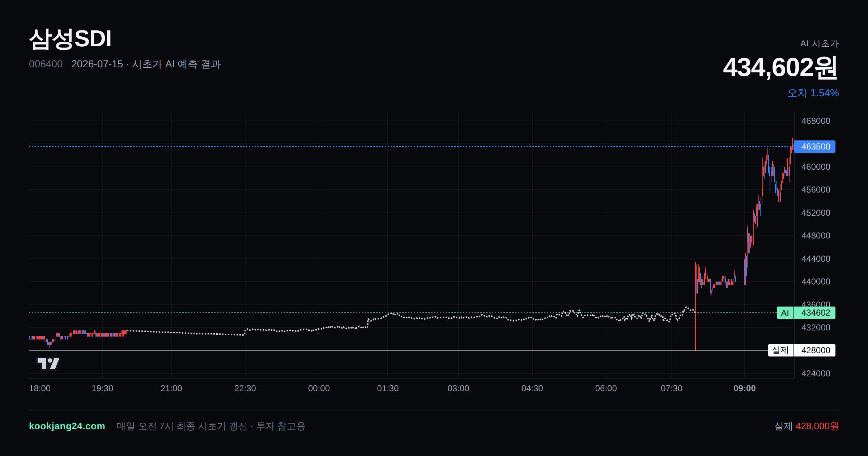The image size is (868, 456).
Task: Click the 444000 price axis label
Action: coord(816,259)
